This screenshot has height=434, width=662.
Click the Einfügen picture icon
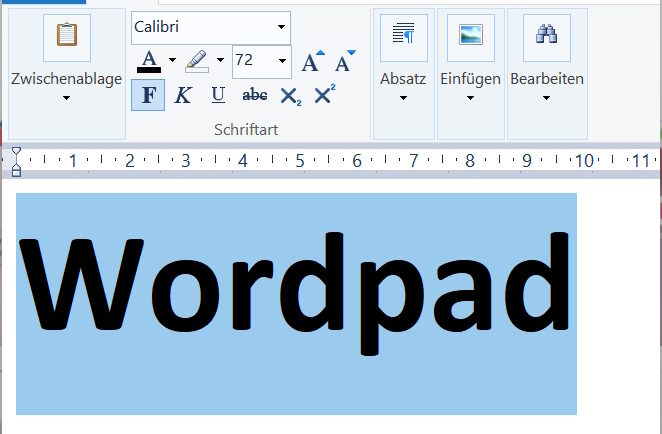click(470, 35)
